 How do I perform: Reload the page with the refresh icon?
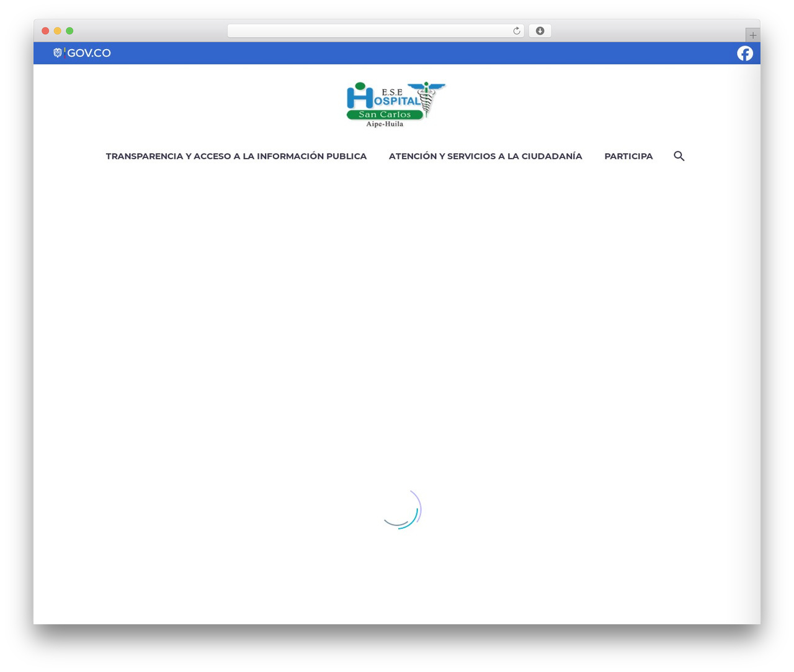pyautogui.click(x=517, y=31)
